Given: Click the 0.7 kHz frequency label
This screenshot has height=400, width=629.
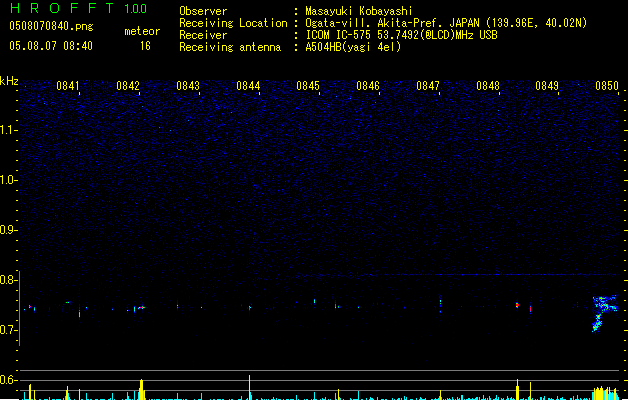Looking at the screenshot, I should pyautogui.click(x=8, y=330).
